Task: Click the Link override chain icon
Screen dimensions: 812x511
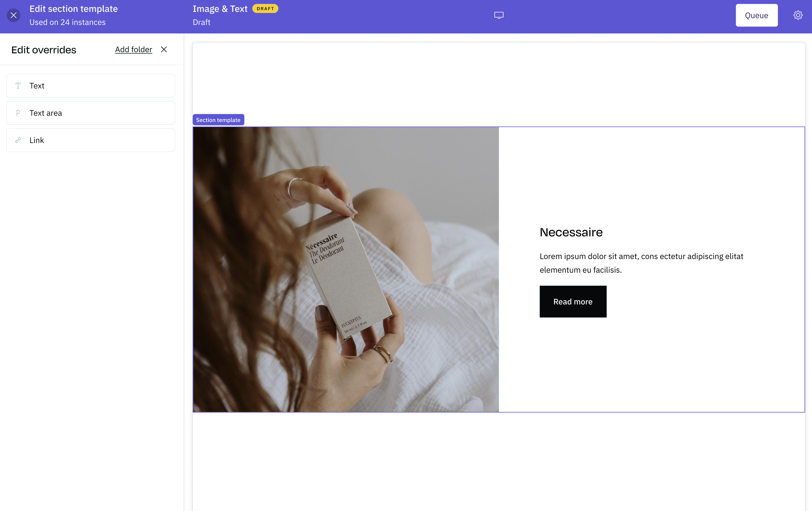Action: tap(18, 140)
